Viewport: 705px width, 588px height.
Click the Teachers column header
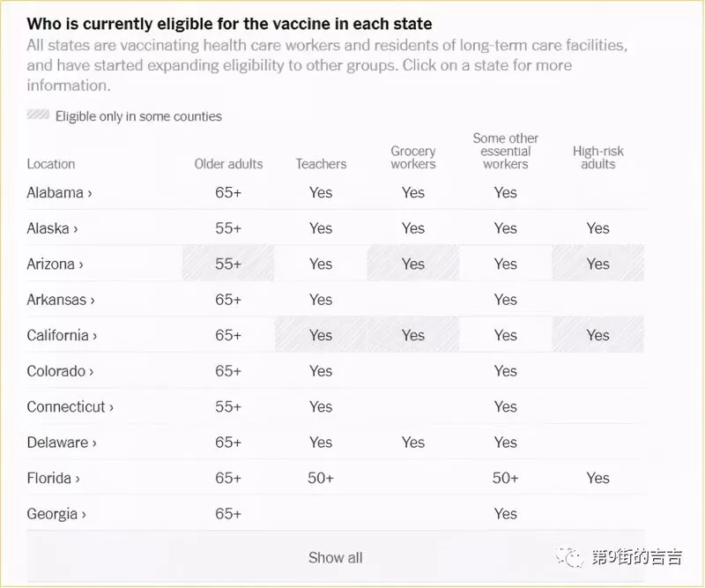coord(321,164)
